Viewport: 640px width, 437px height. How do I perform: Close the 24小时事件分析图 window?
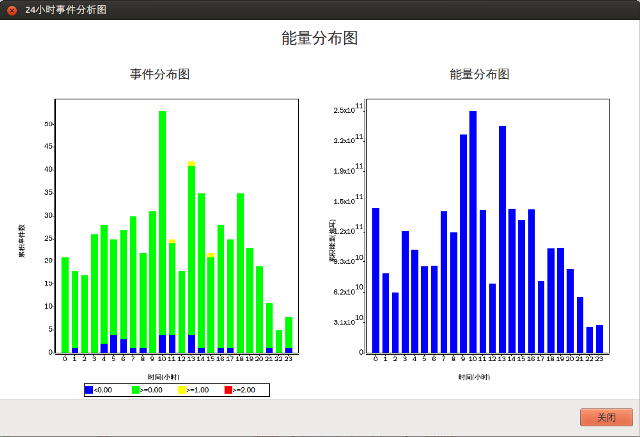[x=11, y=9]
